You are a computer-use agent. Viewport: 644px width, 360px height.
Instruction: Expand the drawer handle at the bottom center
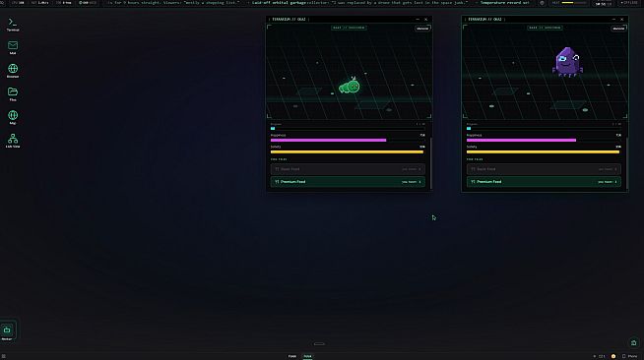[x=319, y=344]
